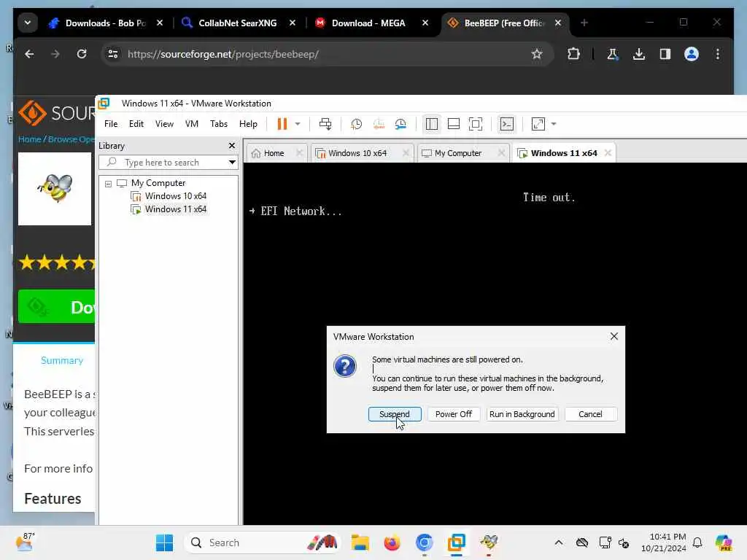Click the Suspend button in dialog
Screen dimensions: 747x560
pos(395,414)
